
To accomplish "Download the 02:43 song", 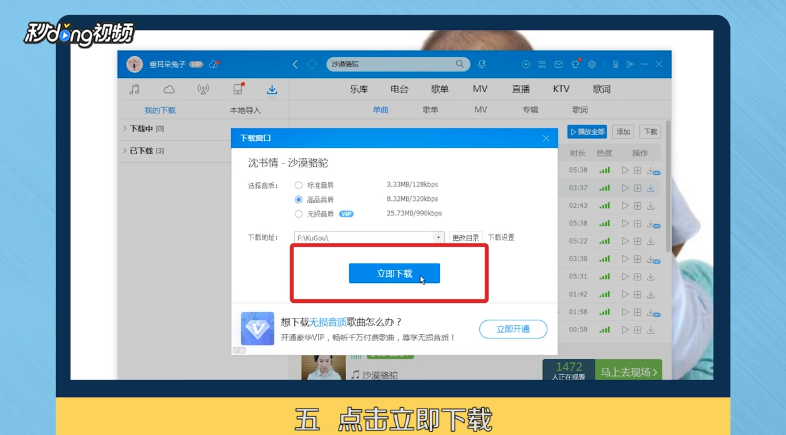I will click(651, 205).
